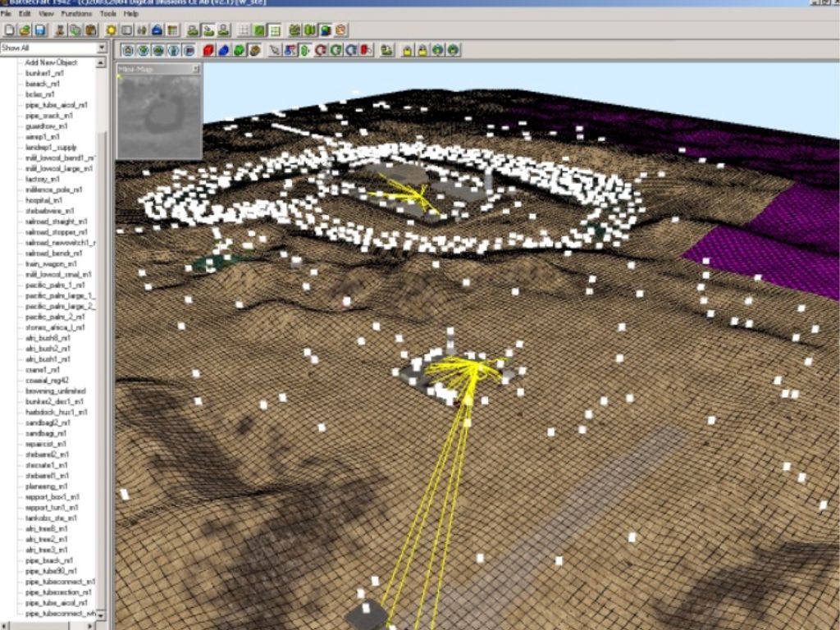Toggle the solid green terrain view button

(259, 30)
